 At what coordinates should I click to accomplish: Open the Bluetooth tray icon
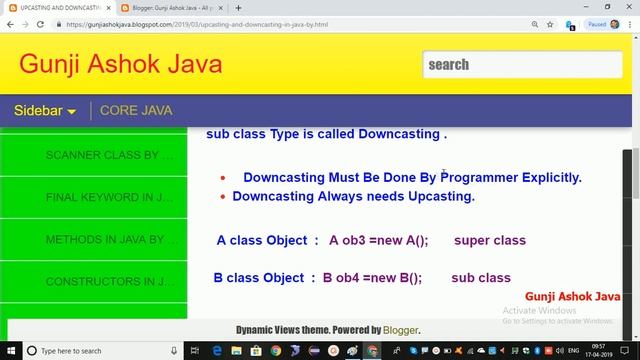tap(537, 351)
